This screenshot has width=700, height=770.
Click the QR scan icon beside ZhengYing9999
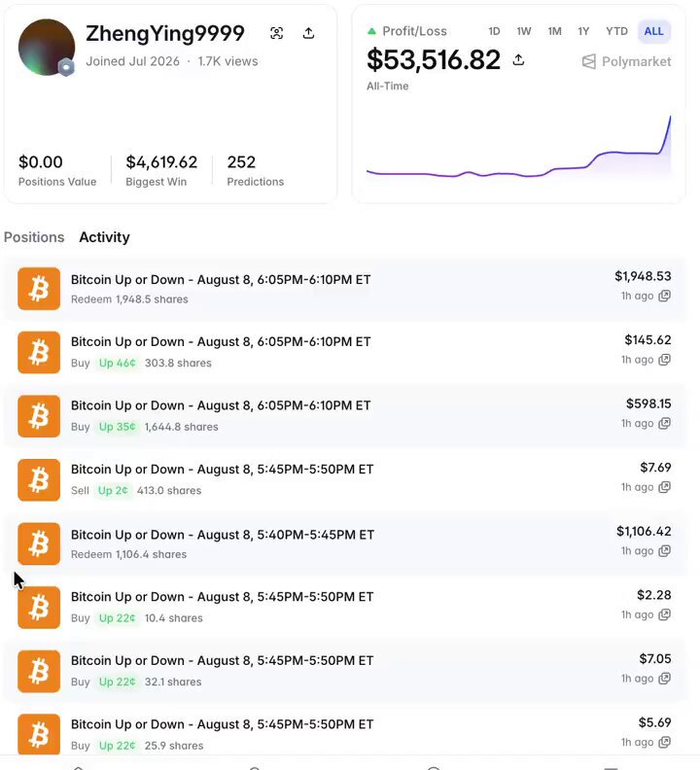point(276,33)
